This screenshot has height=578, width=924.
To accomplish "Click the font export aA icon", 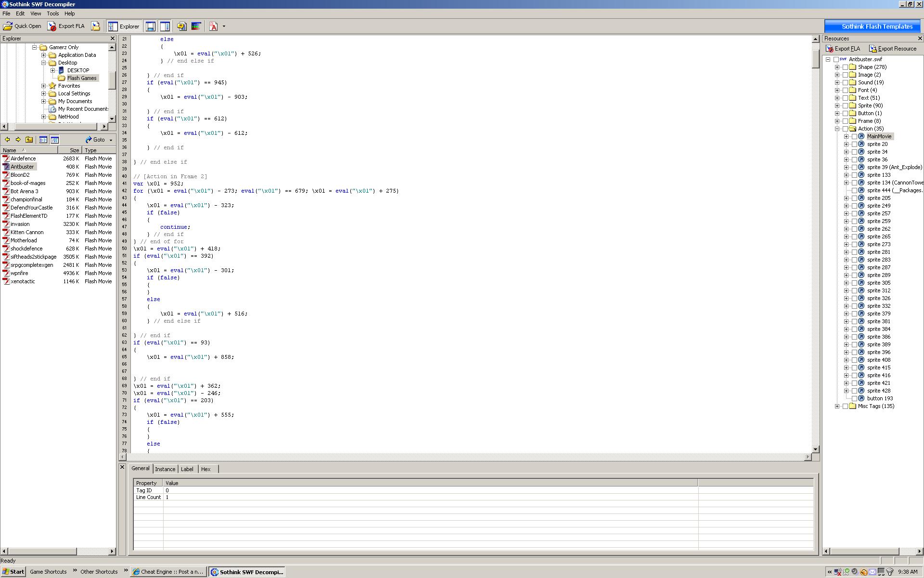I will [x=213, y=26].
